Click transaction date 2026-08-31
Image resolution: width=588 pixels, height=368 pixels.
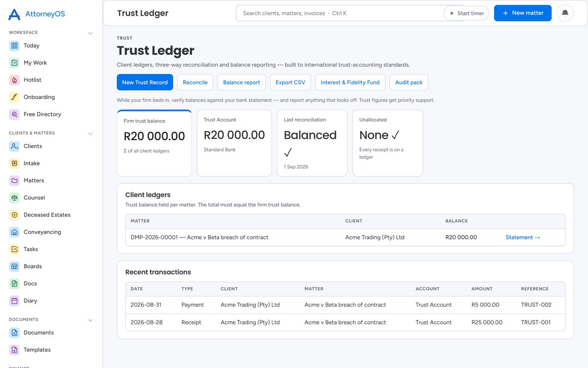[x=146, y=305]
